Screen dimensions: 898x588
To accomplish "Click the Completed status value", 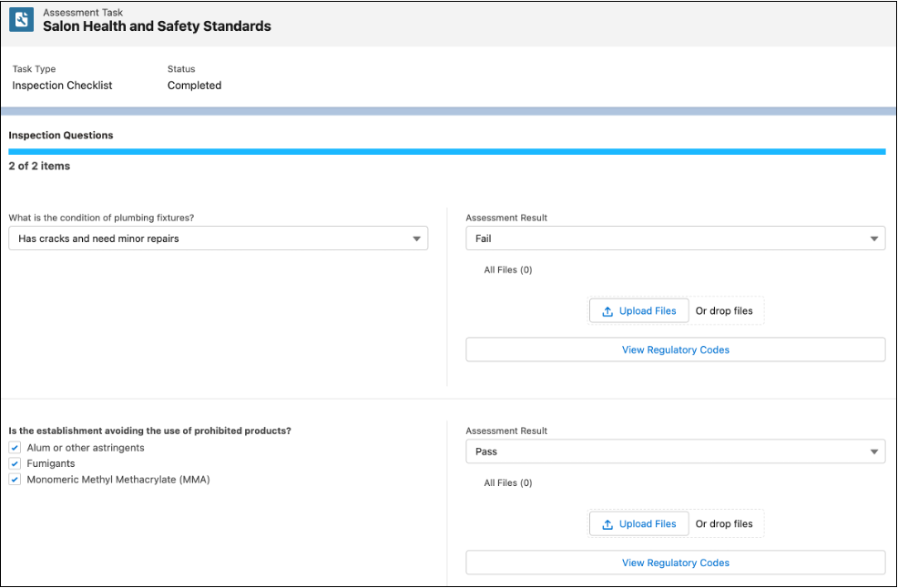I will (193, 85).
